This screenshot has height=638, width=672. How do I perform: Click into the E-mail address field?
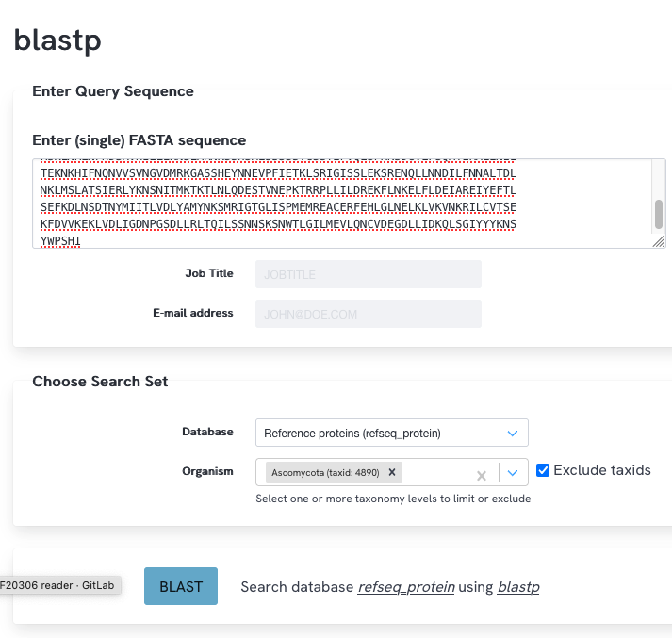(x=369, y=314)
